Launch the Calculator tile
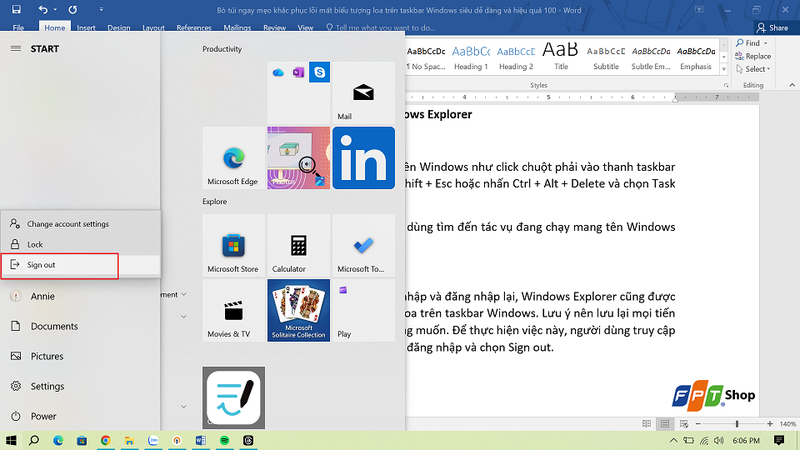This screenshot has width=800, height=450. click(298, 245)
